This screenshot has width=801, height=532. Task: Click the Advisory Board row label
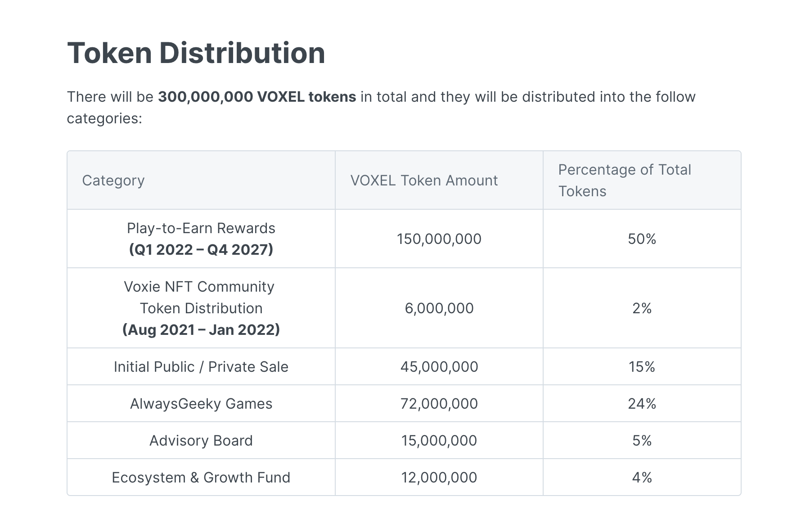pyautogui.click(x=201, y=440)
